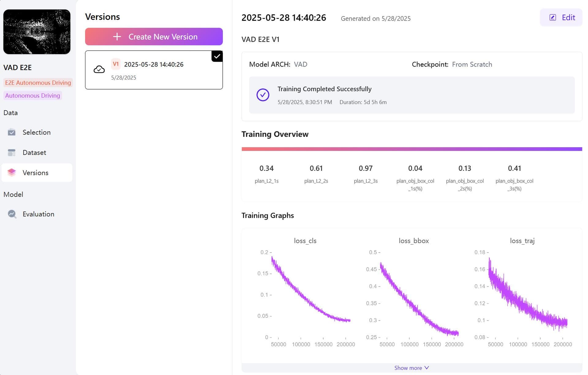Open the Evaluation page

click(38, 214)
